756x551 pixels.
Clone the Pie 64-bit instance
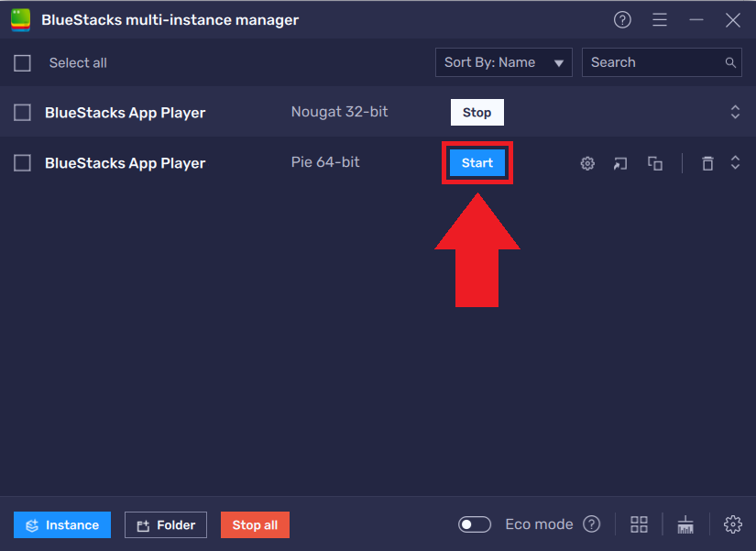(654, 162)
